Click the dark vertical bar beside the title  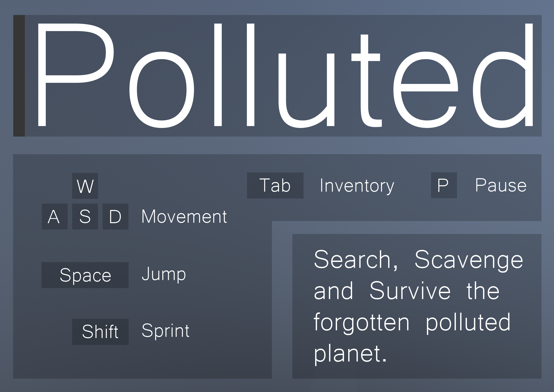[19, 76]
